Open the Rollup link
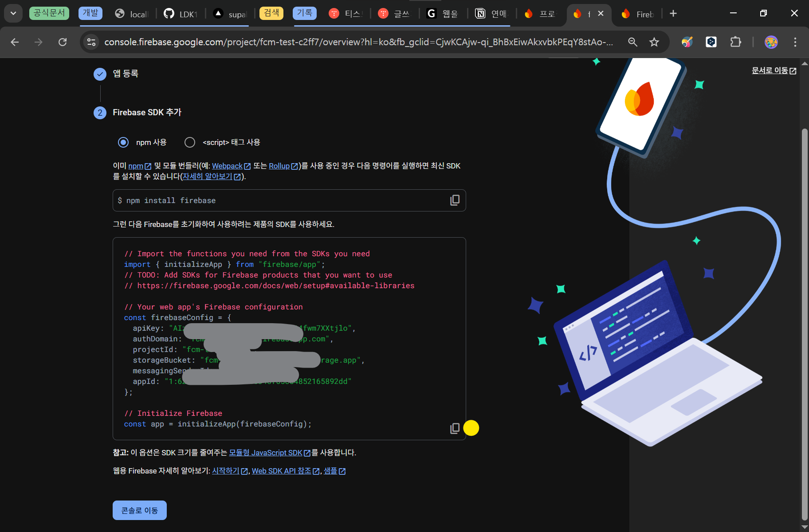The width and height of the screenshot is (809, 532). pyautogui.click(x=283, y=166)
